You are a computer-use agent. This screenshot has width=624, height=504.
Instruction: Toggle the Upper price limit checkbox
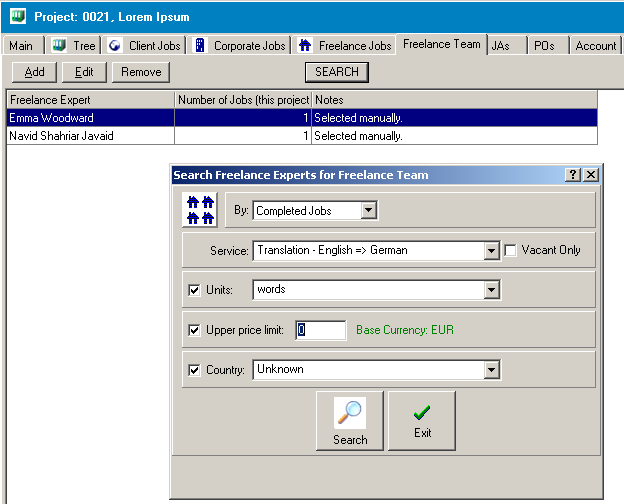coord(194,330)
